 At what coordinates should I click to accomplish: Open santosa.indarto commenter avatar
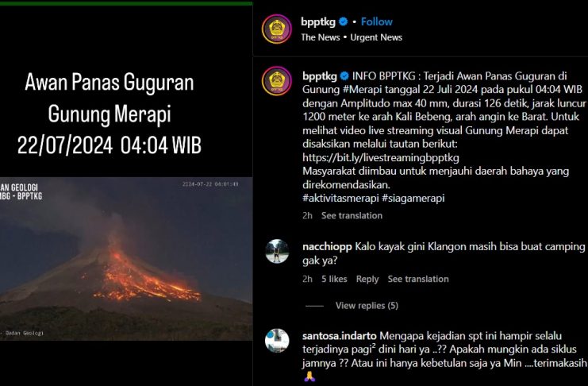coord(277,341)
